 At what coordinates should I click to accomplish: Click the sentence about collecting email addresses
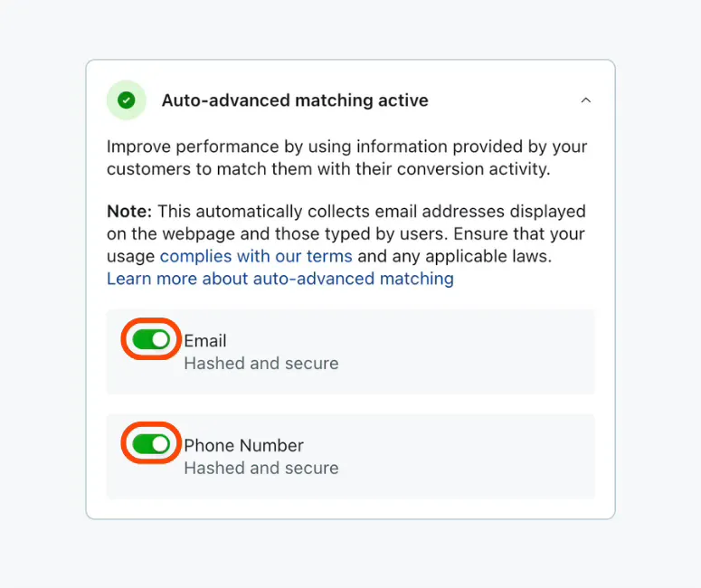coord(346,233)
